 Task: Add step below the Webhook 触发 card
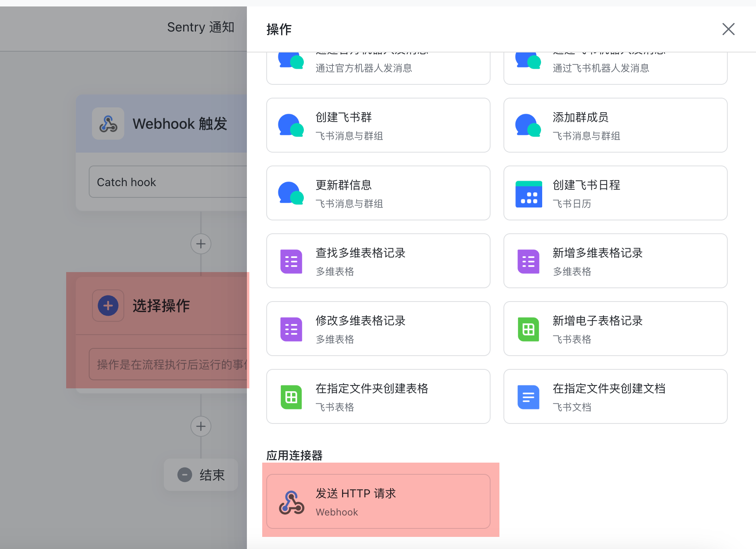pyautogui.click(x=201, y=244)
